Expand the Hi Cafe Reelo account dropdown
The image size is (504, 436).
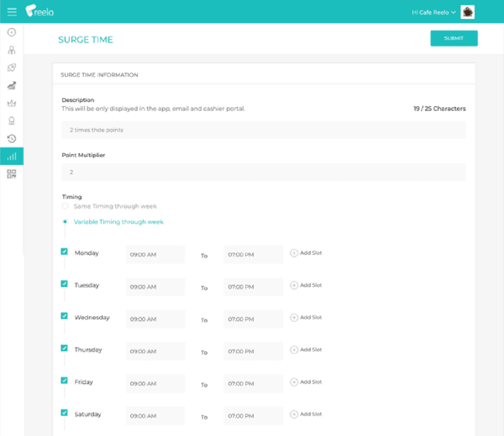click(434, 12)
